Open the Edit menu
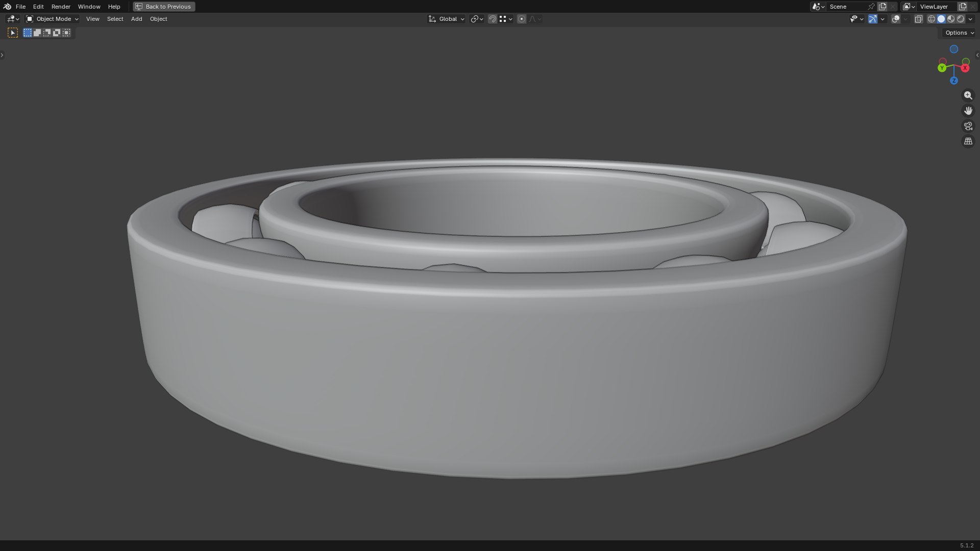The image size is (980, 551). coord(38,7)
